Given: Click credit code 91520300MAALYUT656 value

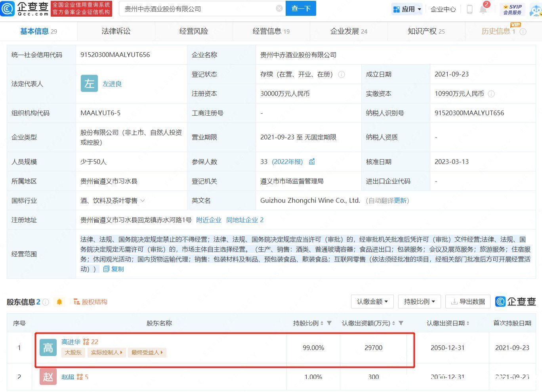Looking at the screenshot, I should click(115, 55).
